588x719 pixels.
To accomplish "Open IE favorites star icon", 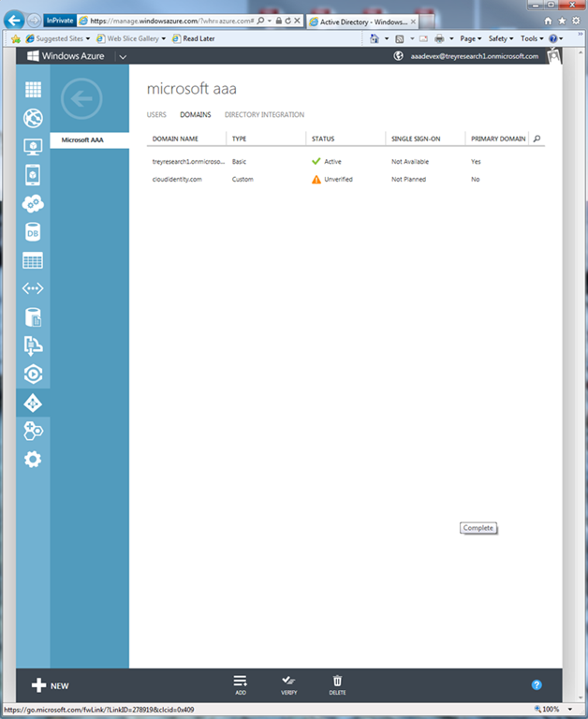I will click(x=562, y=21).
